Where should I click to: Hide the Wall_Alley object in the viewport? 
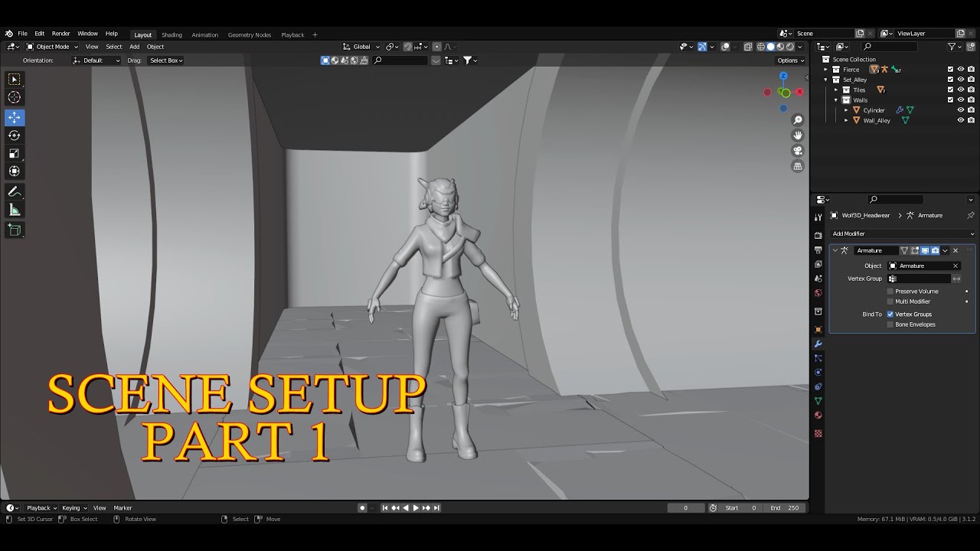[961, 120]
